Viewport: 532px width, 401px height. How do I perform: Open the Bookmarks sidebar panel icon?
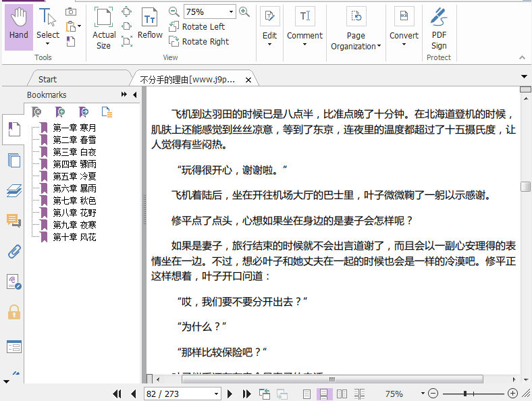(x=14, y=129)
